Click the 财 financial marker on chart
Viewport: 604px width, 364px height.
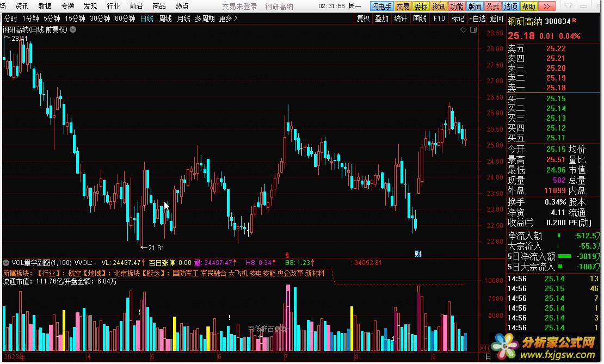pyautogui.click(x=418, y=254)
